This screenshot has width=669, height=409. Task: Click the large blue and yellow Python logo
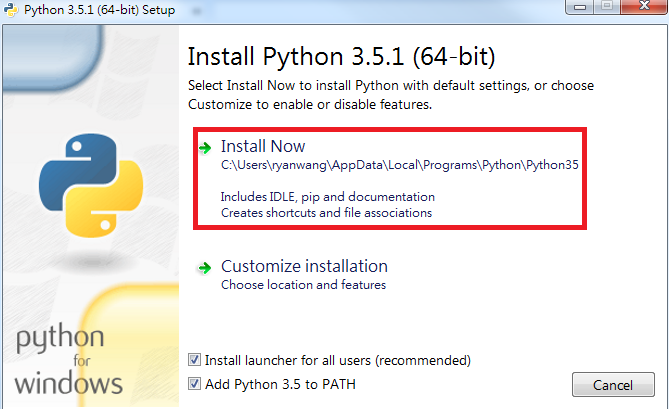click(x=91, y=185)
